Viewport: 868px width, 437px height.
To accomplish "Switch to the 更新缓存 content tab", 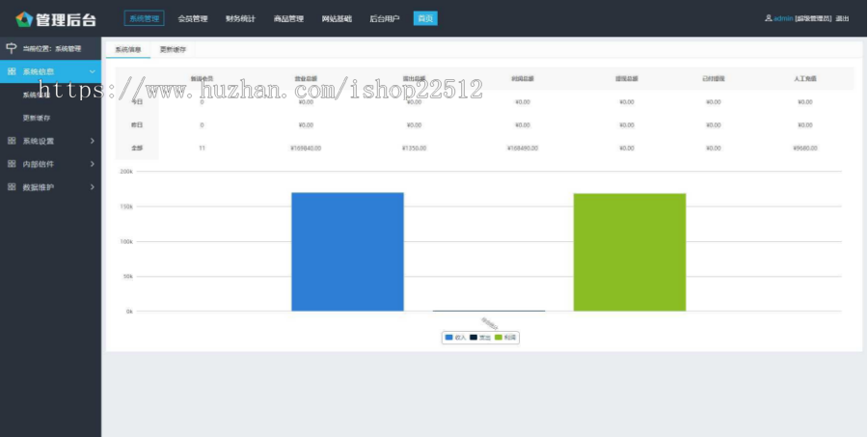I will [x=173, y=49].
